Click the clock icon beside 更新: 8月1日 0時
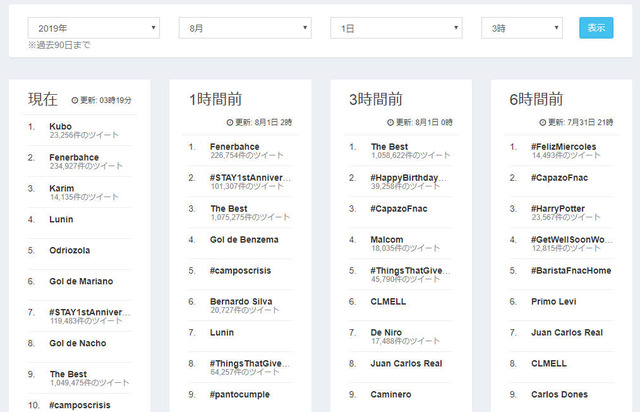640x412 pixels. pyautogui.click(x=390, y=122)
